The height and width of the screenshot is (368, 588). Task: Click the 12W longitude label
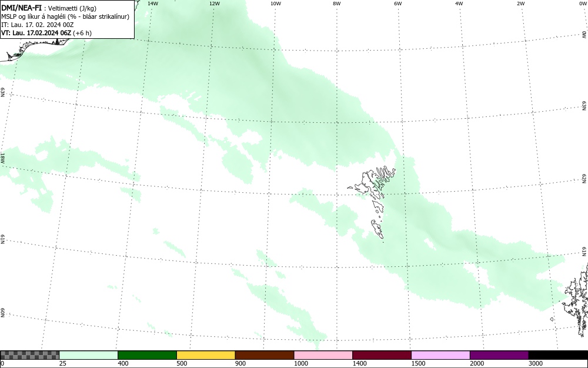pyautogui.click(x=215, y=4)
